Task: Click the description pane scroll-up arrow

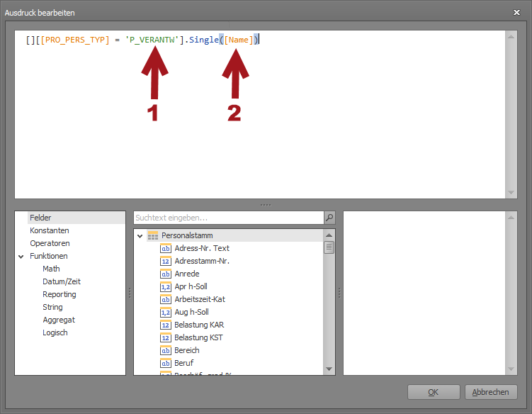Action: [x=511, y=218]
